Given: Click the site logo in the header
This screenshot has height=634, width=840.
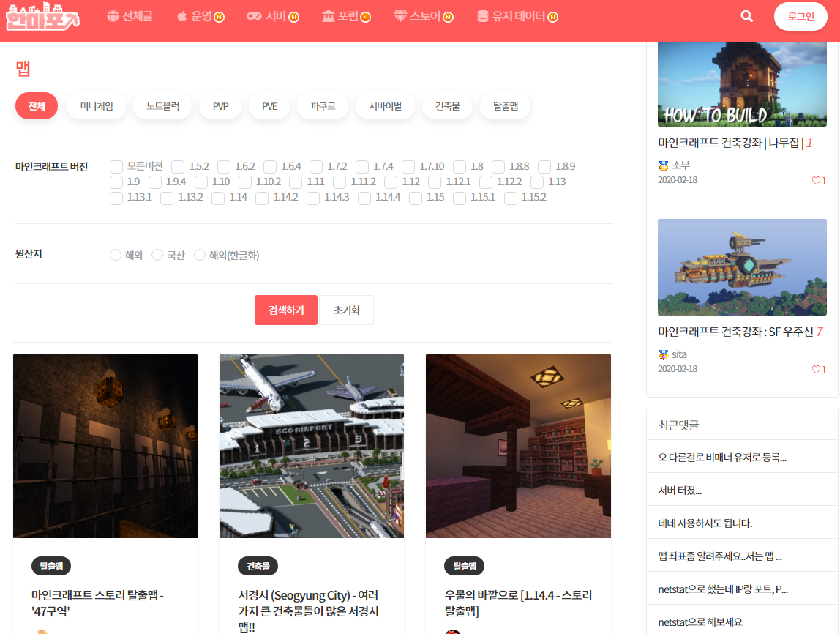Looking at the screenshot, I should click(x=43, y=17).
